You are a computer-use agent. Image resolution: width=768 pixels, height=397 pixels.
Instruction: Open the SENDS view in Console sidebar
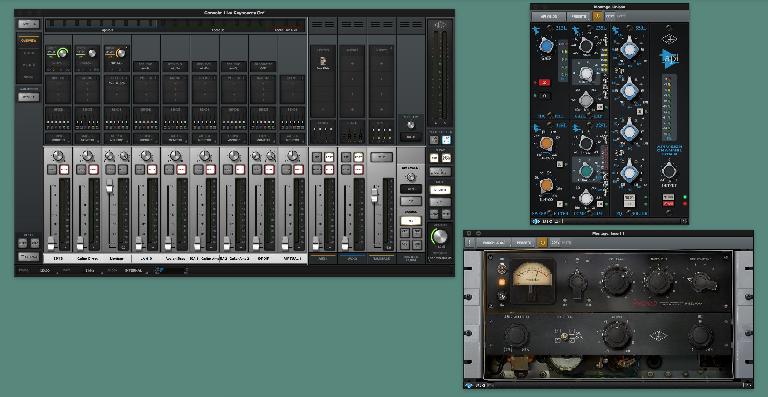click(x=28, y=77)
